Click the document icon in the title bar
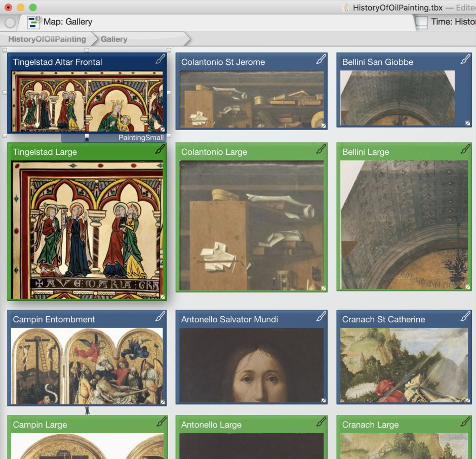476x459 pixels. pos(346,8)
